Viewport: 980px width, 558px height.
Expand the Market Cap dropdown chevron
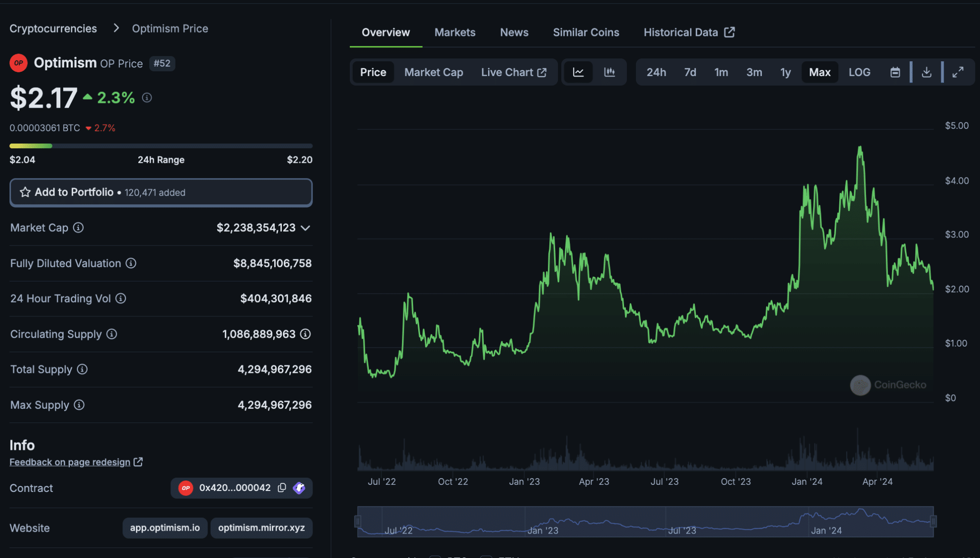[x=305, y=228]
